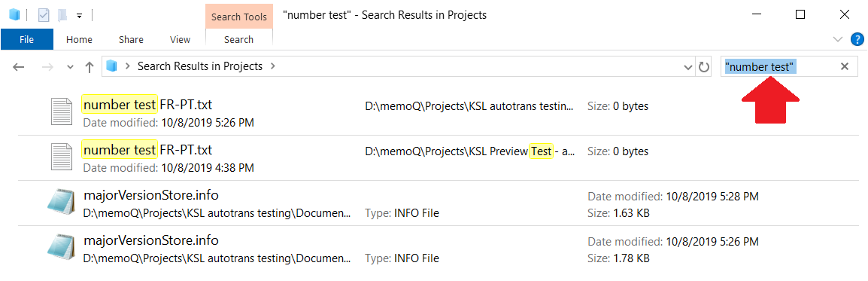Open the File menu
The height and width of the screenshot is (281, 868).
[x=26, y=39]
